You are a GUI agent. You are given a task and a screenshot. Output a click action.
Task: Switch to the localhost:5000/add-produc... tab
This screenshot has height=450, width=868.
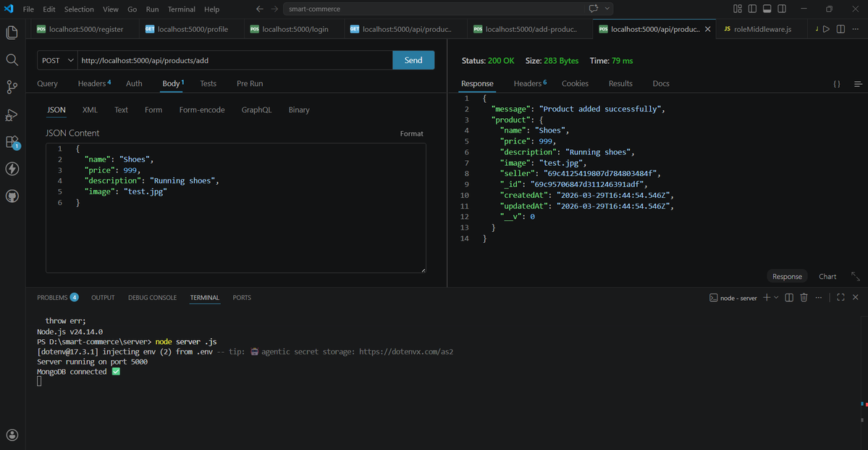click(x=529, y=29)
